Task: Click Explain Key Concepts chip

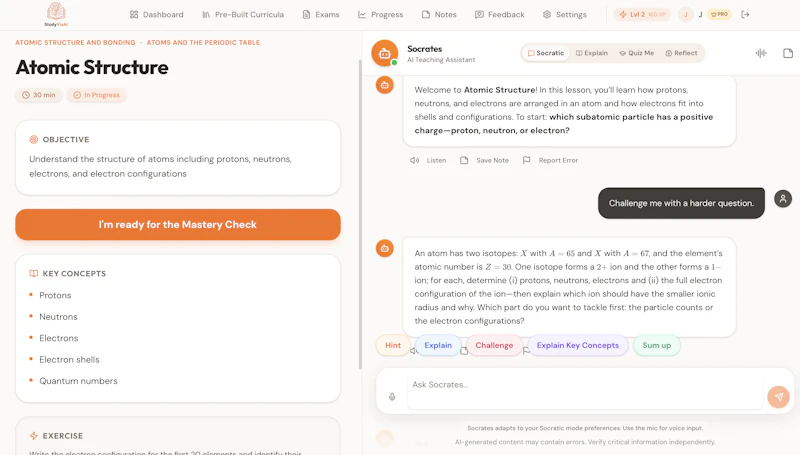Action: (x=578, y=345)
